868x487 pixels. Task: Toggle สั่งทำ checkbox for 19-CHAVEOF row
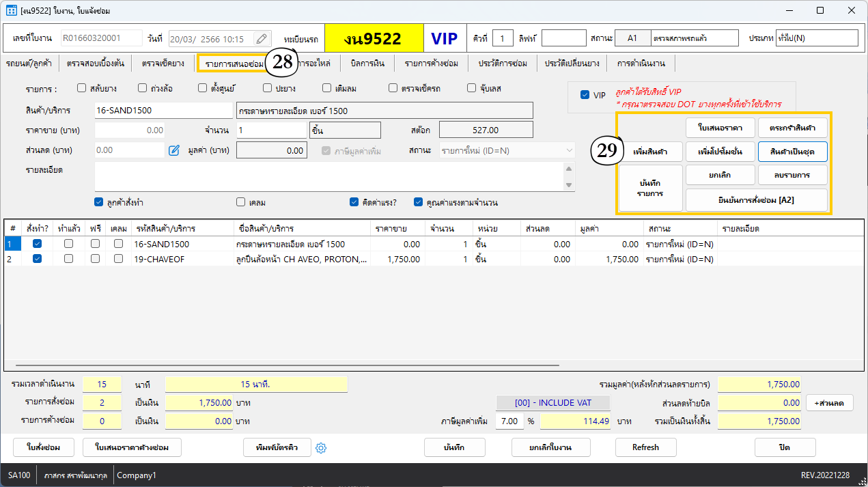(x=38, y=259)
